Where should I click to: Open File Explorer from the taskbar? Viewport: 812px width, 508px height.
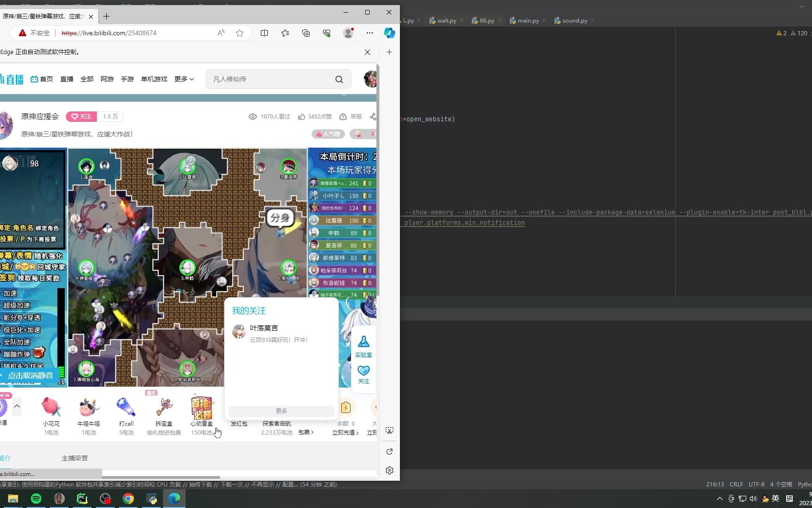click(x=13, y=499)
